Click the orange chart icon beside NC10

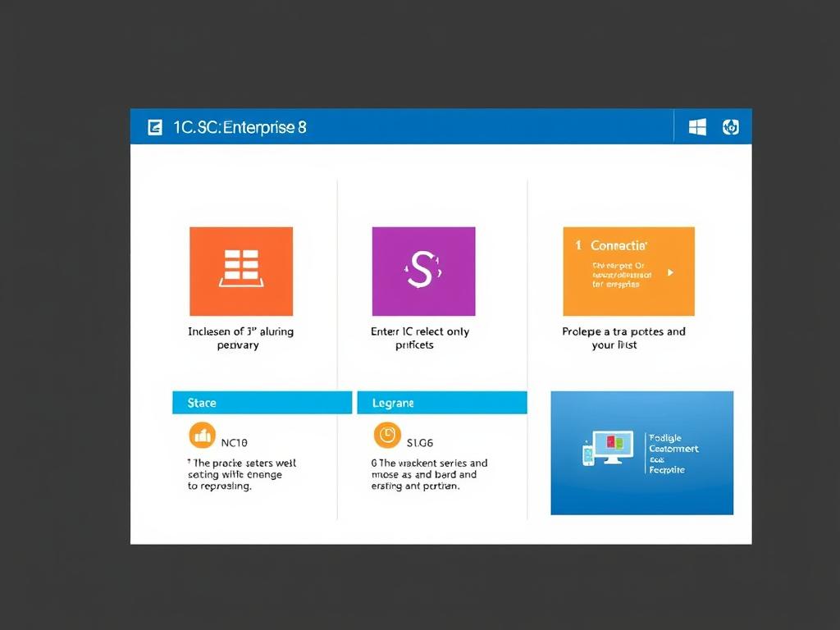point(202,435)
